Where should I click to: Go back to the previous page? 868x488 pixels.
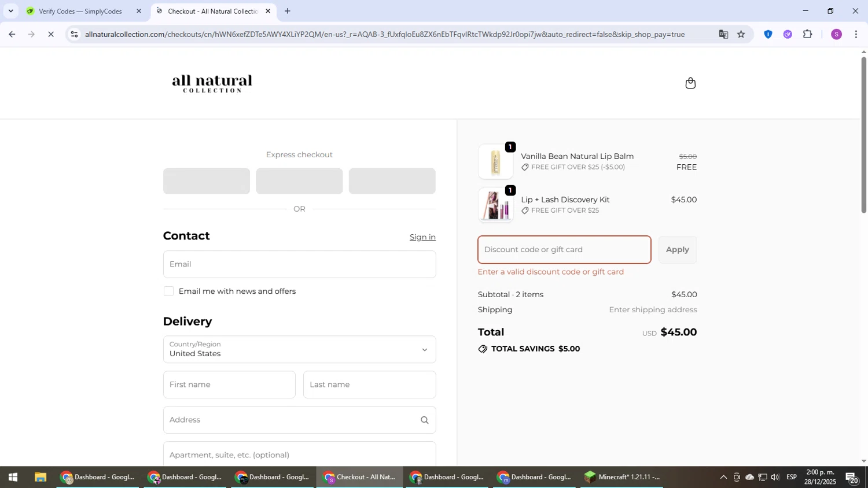coord(12,34)
